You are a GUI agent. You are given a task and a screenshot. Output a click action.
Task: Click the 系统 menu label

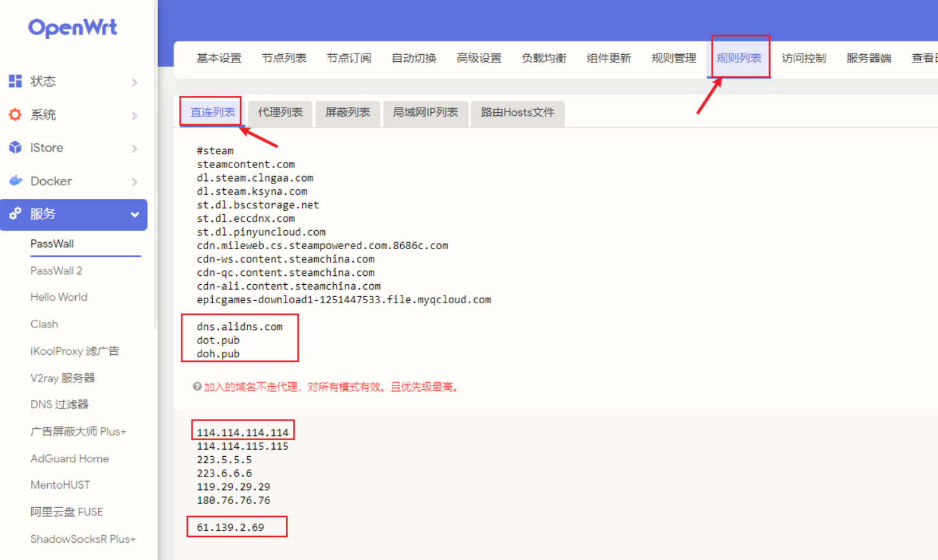pyautogui.click(x=43, y=115)
